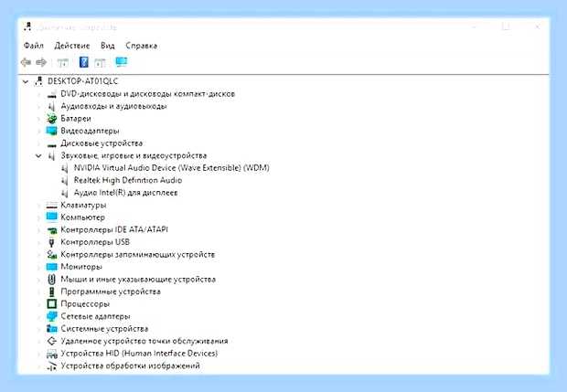The height and width of the screenshot is (392, 567).
Task: Click the Клавиатуры keyboard icon
Action: tap(52, 206)
